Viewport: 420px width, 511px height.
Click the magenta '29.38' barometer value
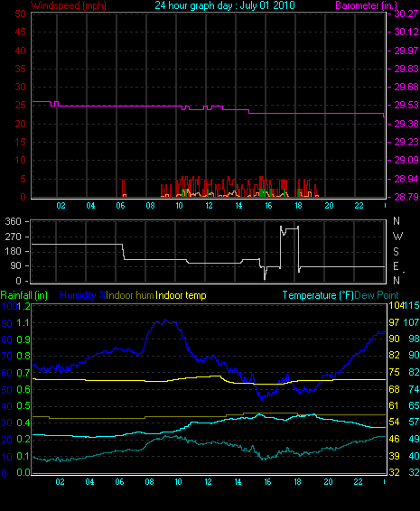coord(406,124)
